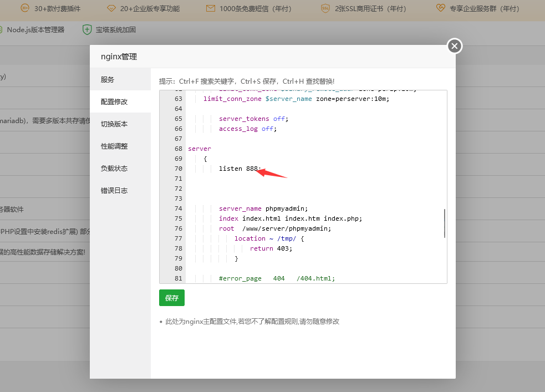Click the 宝塔系统加固 shield icon
545x392 pixels.
pyautogui.click(x=87, y=29)
